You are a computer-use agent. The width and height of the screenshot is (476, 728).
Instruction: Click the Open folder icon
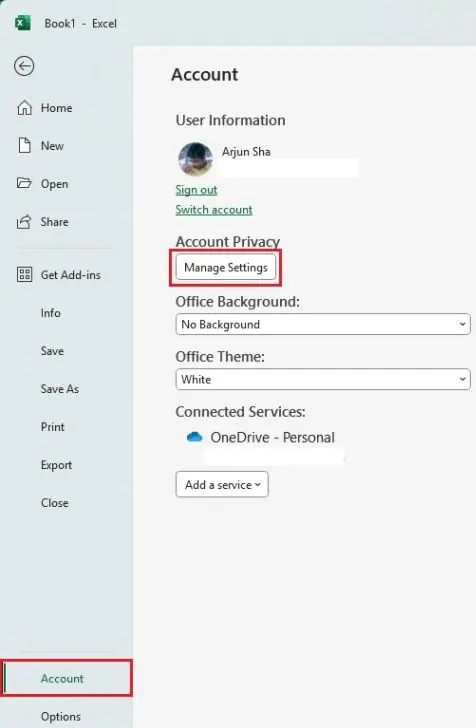click(24, 183)
